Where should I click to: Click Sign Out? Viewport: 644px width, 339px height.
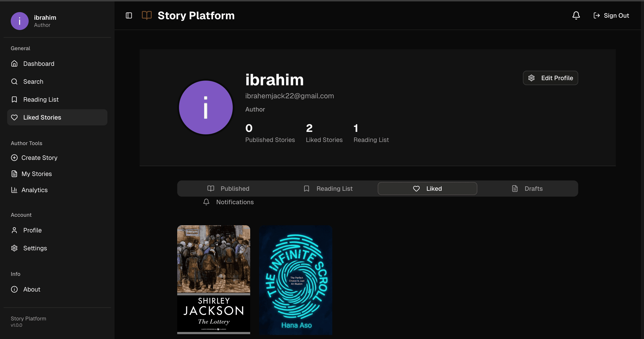coord(611,15)
